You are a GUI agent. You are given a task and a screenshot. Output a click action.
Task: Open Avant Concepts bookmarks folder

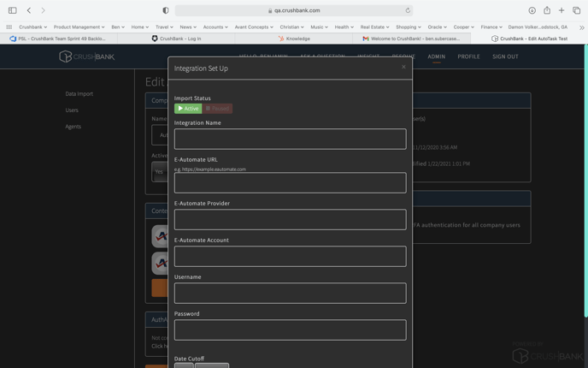click(254, 27)
